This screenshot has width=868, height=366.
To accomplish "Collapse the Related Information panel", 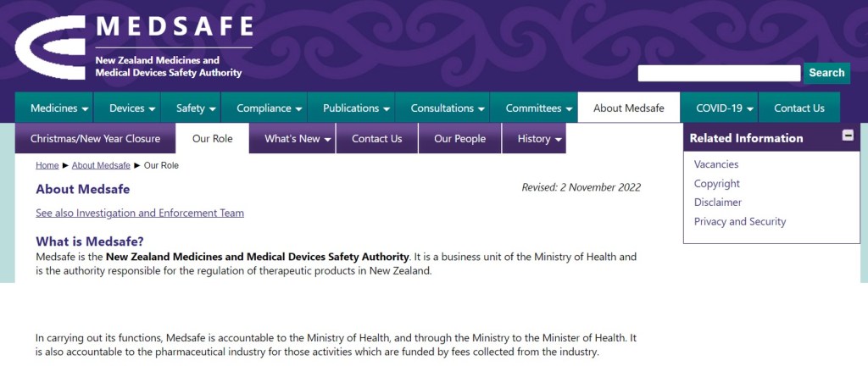I will [x=847, y=136].
